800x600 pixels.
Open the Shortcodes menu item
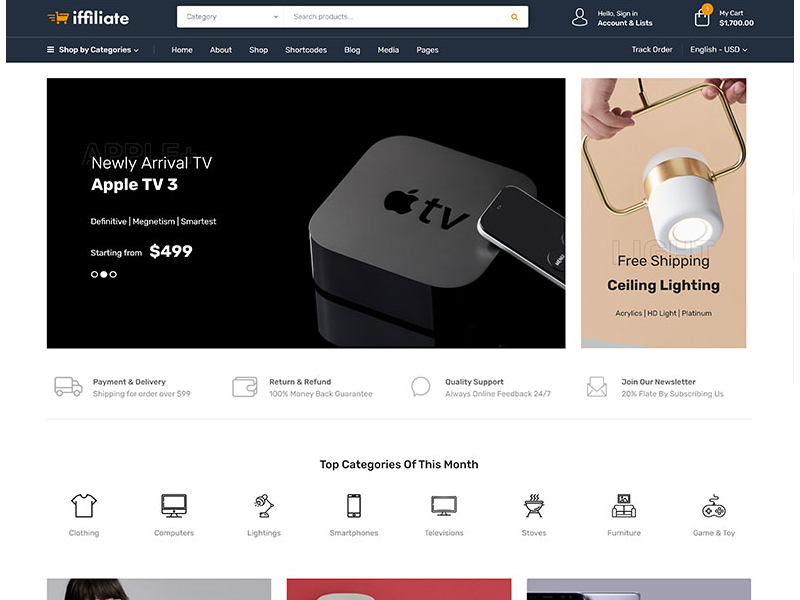(306, 50)
